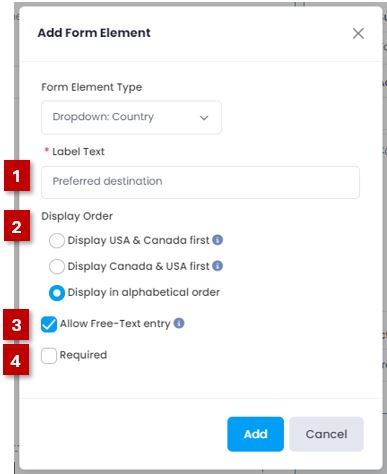Click info icon beside Display Canada & USA first
This screenshot has height=474, width=387.
pyautogui.click(x=218, y=266)
